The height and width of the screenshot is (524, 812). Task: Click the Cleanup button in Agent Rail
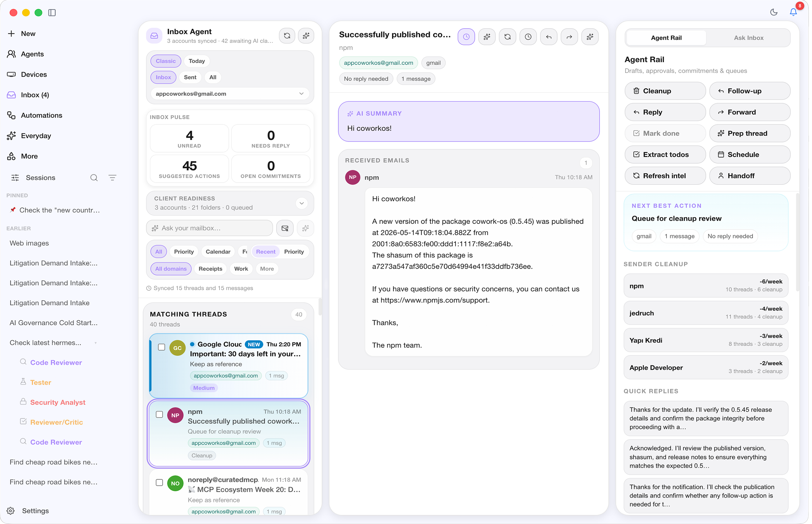(x=665, y=91)
